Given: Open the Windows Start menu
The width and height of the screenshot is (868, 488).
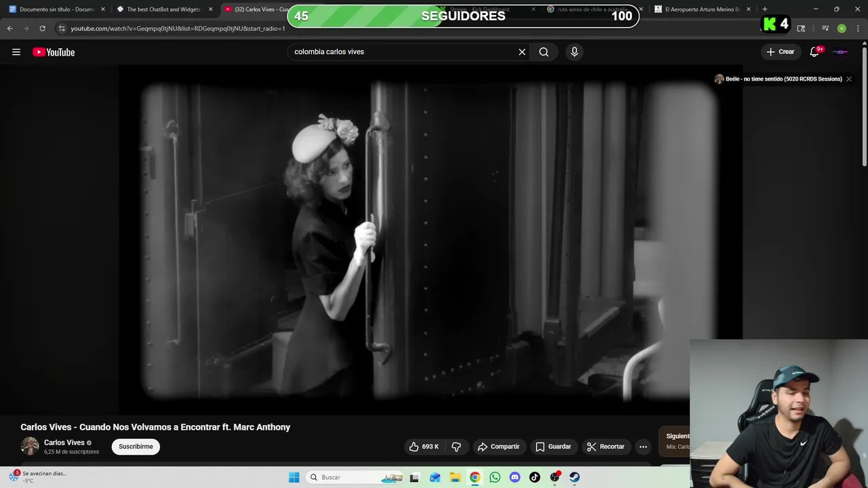Looking at the screenshot, I should click(x=294, y=477).
